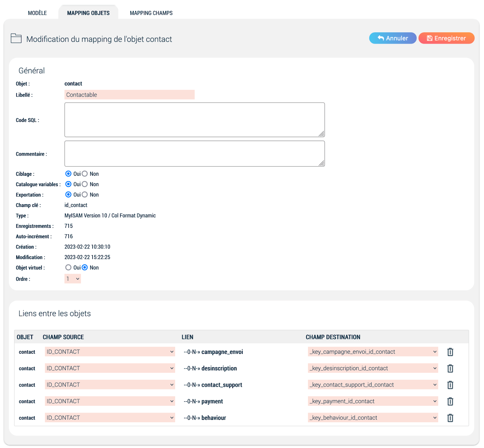Switch to the Modèle tab

[x=37, y=13]
